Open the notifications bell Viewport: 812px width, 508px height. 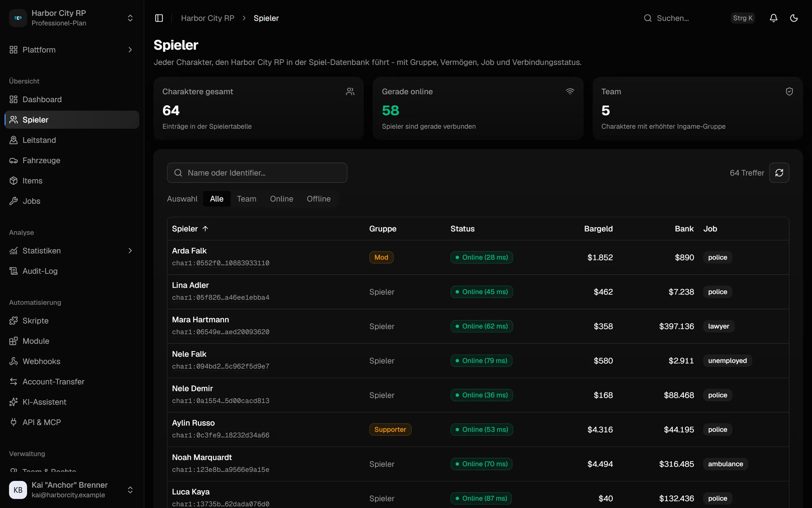pyautogui.click(x=773, y=18)
